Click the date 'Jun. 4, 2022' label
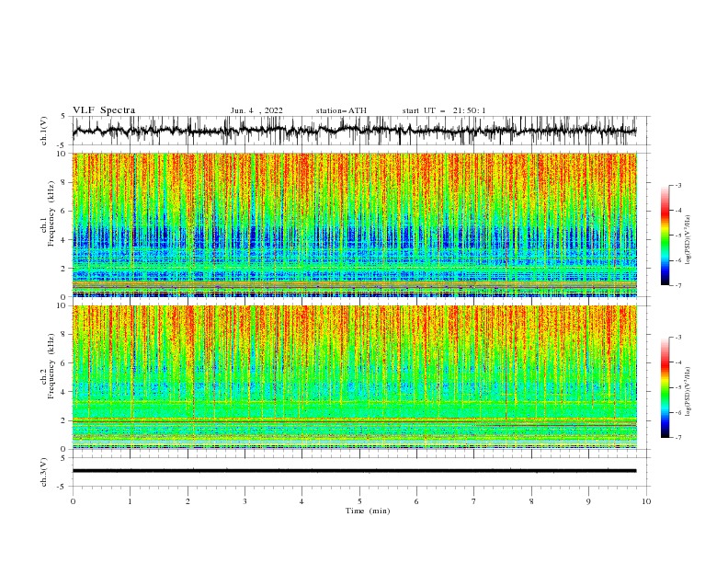The image size is (728, 563). click(256, 110)
